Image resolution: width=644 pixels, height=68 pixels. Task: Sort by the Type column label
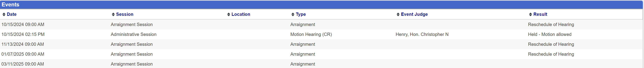click(x=301, y=14)
